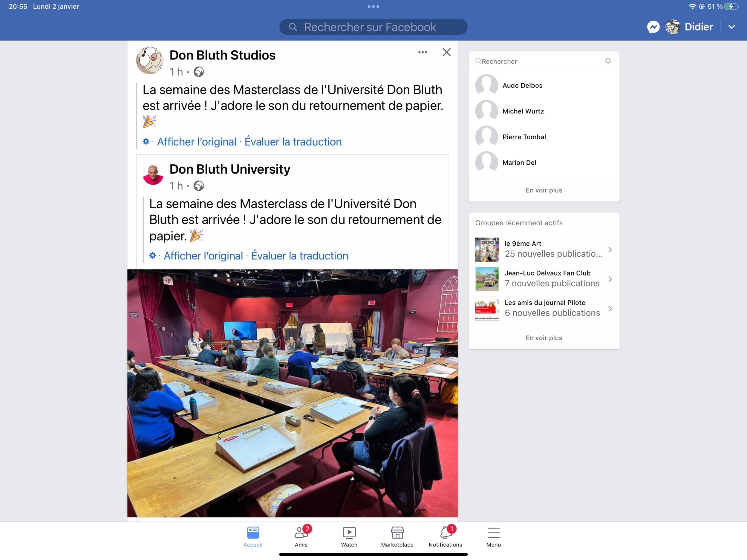The height and width of the screenshot is (560, 747).
Task: Open the Marketplace storefront icon
Action: tap(397, 533)
